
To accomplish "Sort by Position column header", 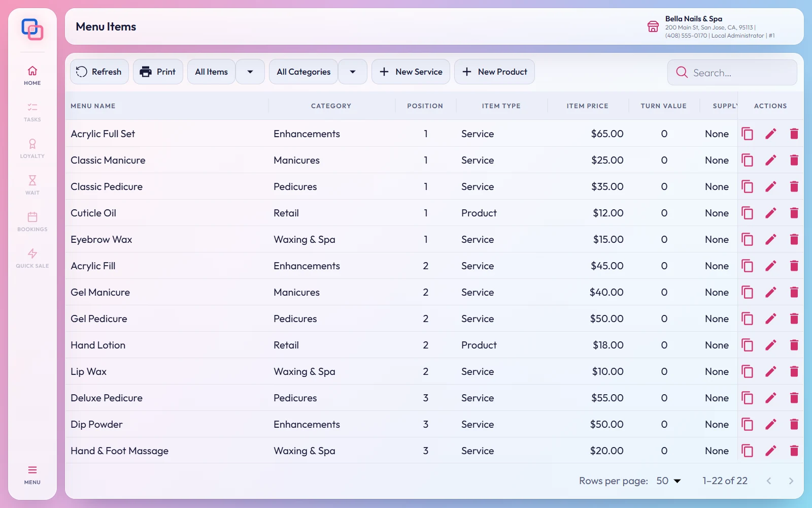I will click(x=425, y=106).
